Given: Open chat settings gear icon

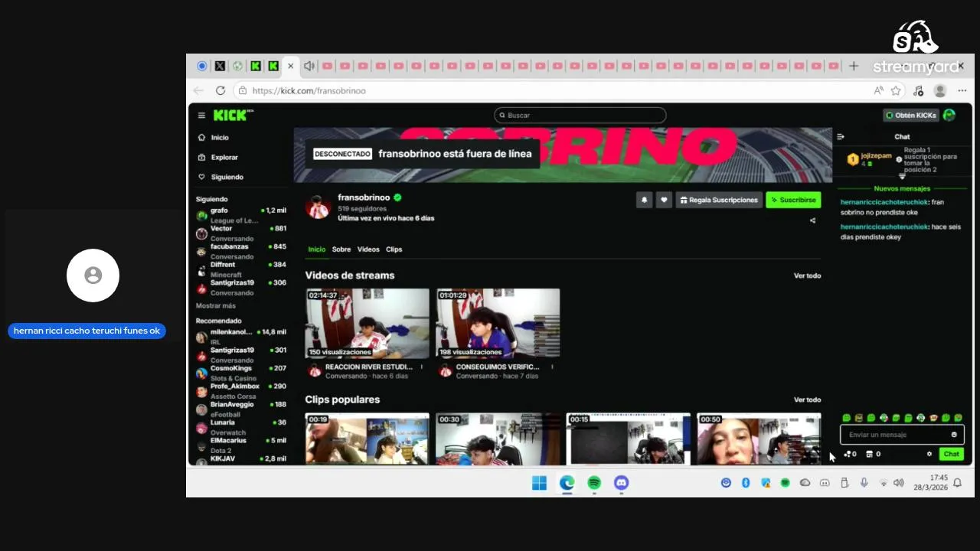Looking at the screenshot, I should coord(929,454).
